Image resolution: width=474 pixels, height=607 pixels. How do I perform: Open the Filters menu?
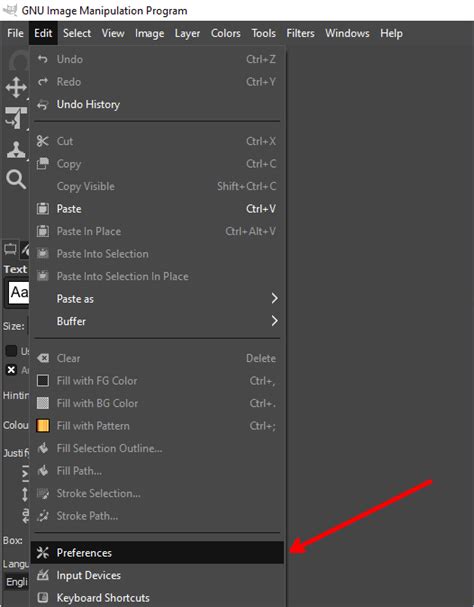coord(301,33)
